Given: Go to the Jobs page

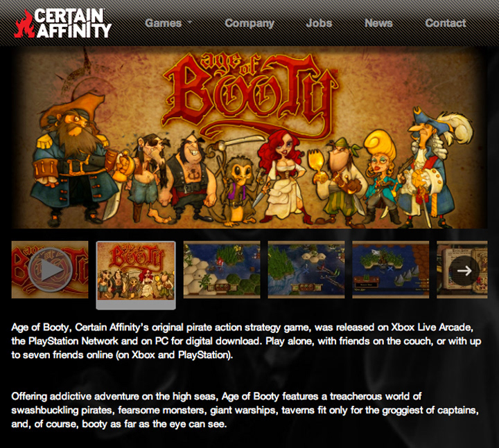Looking at the screenshot, I should (x=319, y=23).
